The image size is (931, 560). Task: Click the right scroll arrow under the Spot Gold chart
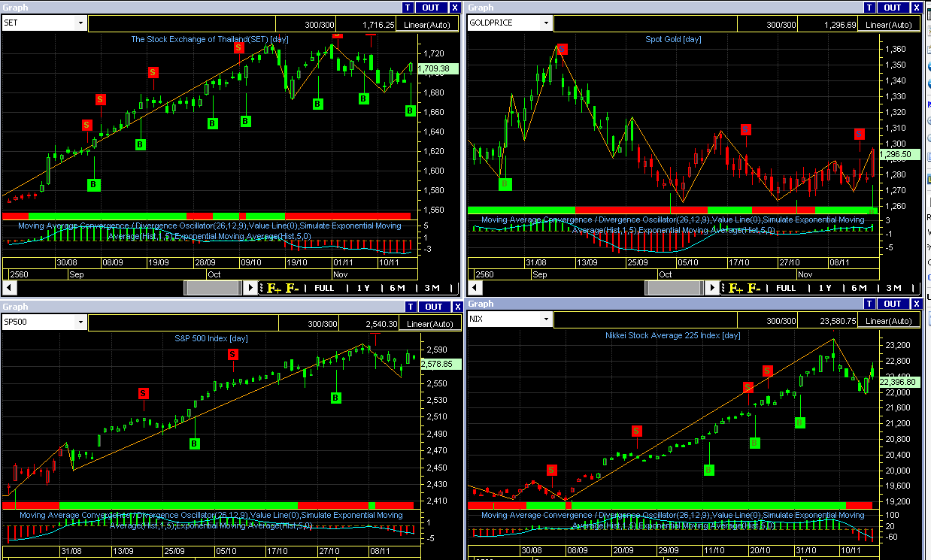(x=712, y=288)
